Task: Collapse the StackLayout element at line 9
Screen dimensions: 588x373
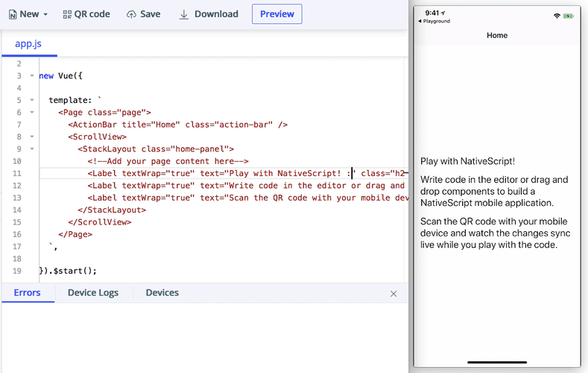Action: (31, 149)
